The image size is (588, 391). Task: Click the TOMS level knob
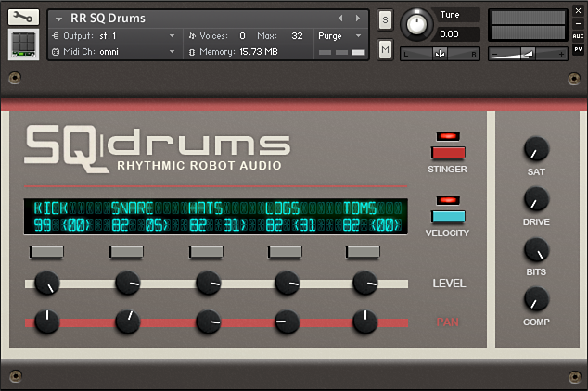point(365,284)
